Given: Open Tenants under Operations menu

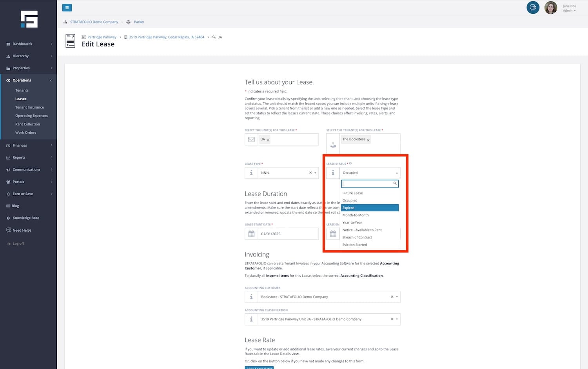Looking at the screenshot, I should (22, 91).
